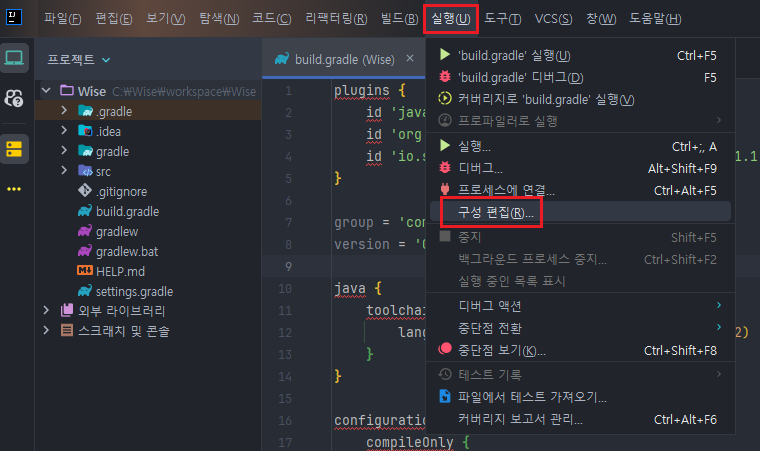The width and height of the screenshot is (760, 451).
Task: Open the 도구(T) menu
Action: pos(503,18)
